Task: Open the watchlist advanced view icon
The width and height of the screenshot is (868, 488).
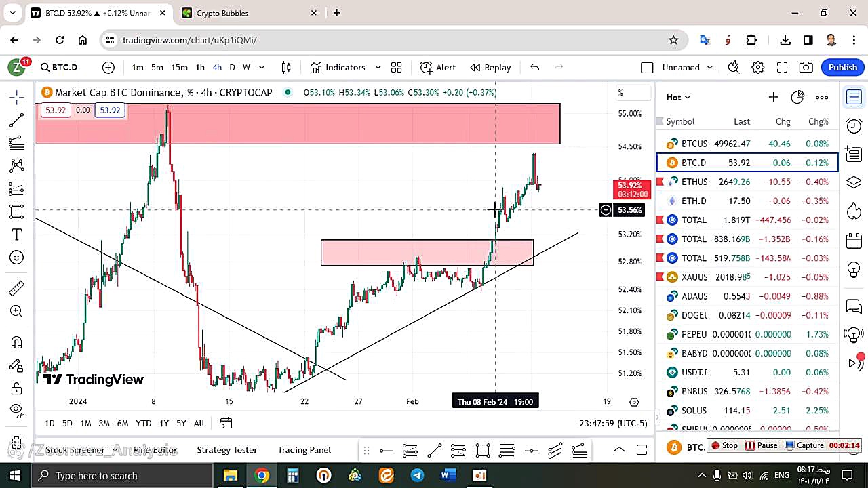Action: [797, 97]
